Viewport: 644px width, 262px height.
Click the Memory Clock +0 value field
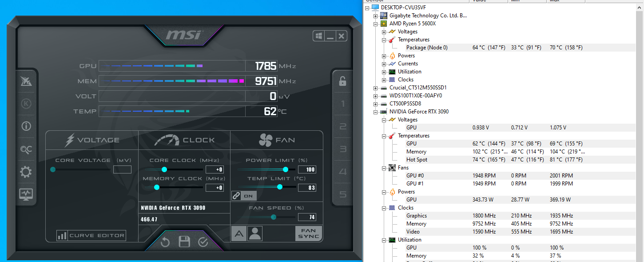[x=215, y=188]
